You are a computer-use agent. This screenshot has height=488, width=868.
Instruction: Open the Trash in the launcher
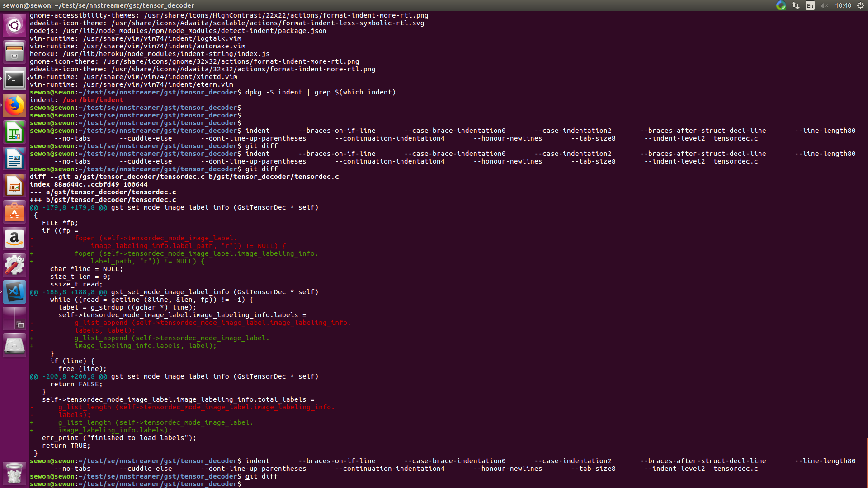point(14,473)
